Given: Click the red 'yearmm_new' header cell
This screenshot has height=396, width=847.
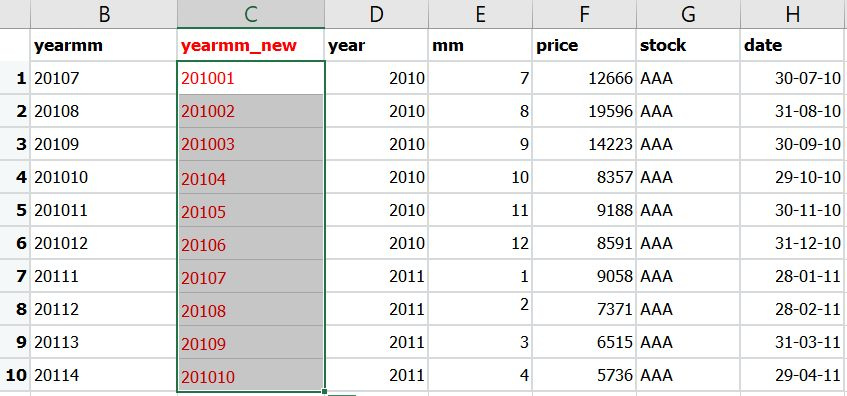Looking at the screenshot, I should pos(251,45).
